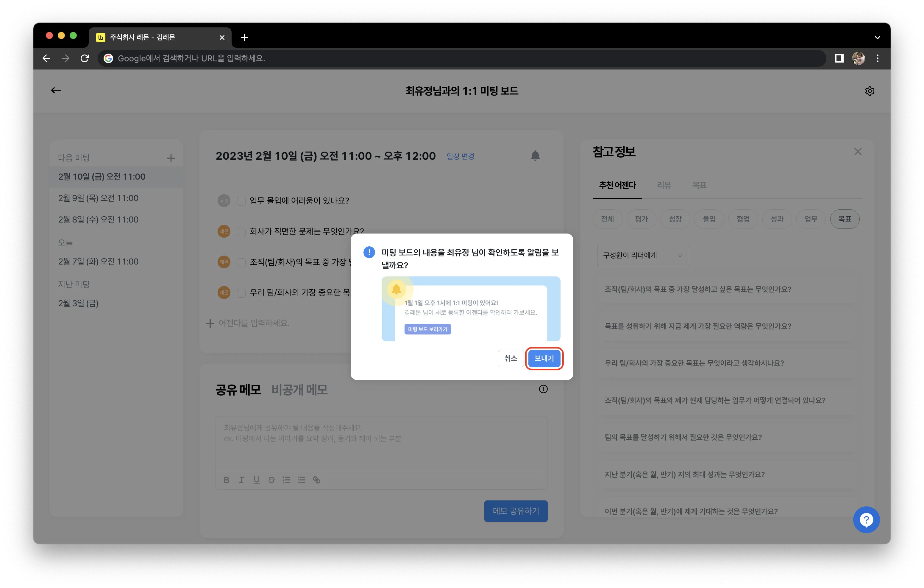Open the Chrome three-dot menu
The height and width of the screenshot is (588, 924).
[878, 58]
